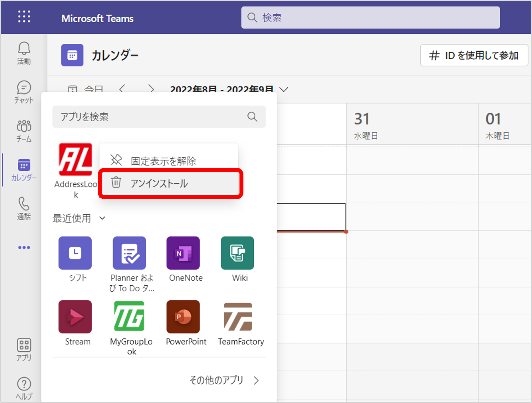Go to next week arrow

(151, 89)
